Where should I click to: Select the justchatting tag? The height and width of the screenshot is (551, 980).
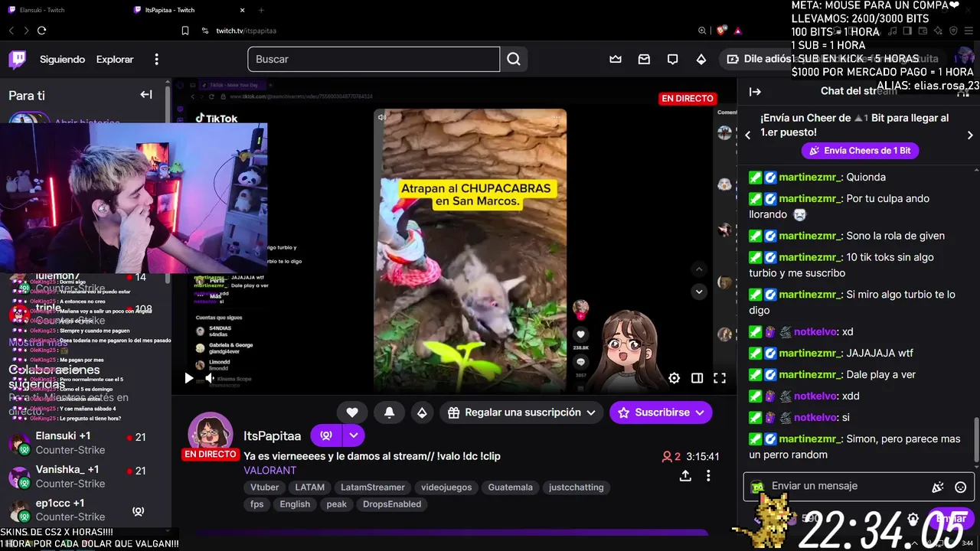[577, 487]
